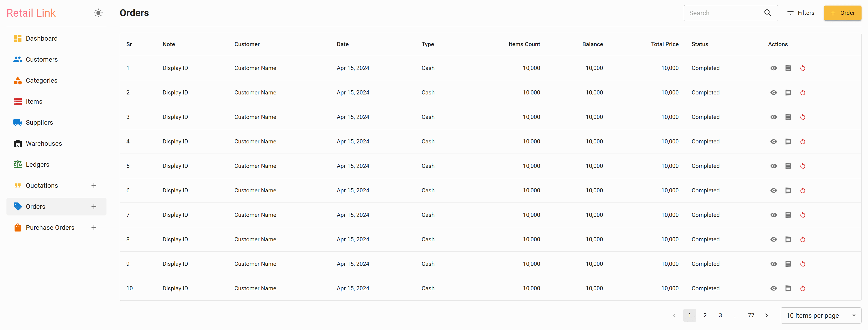Image resolution: width=868 pixels, height=330 pixels.
Task: Click the Warehouses icon in the sidebar
Action: (18, 143)
